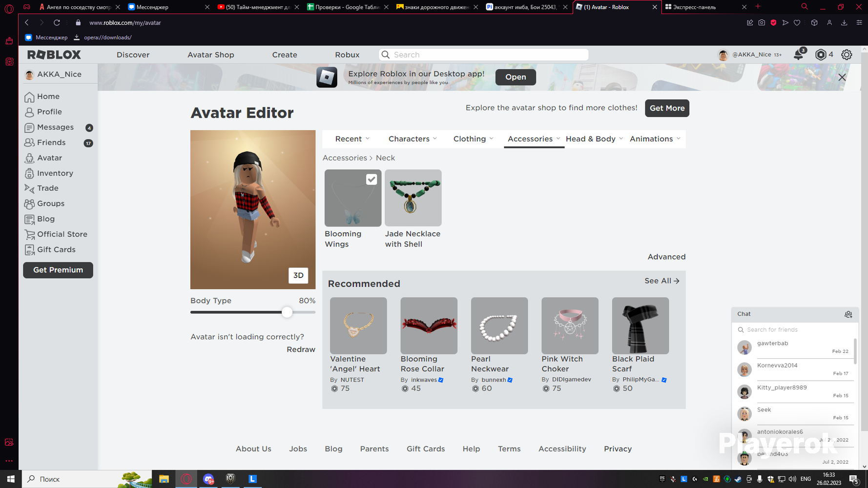Open the settings gear icon

[x=847, y=55]
